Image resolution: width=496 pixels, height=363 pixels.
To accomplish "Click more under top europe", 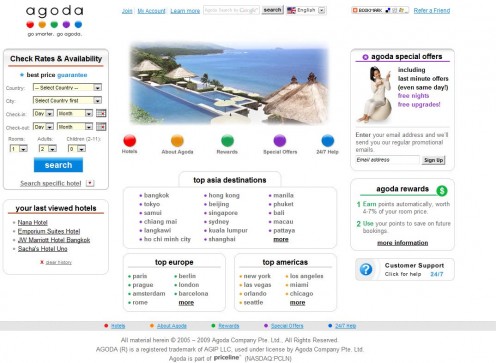I will click(186, 303).
